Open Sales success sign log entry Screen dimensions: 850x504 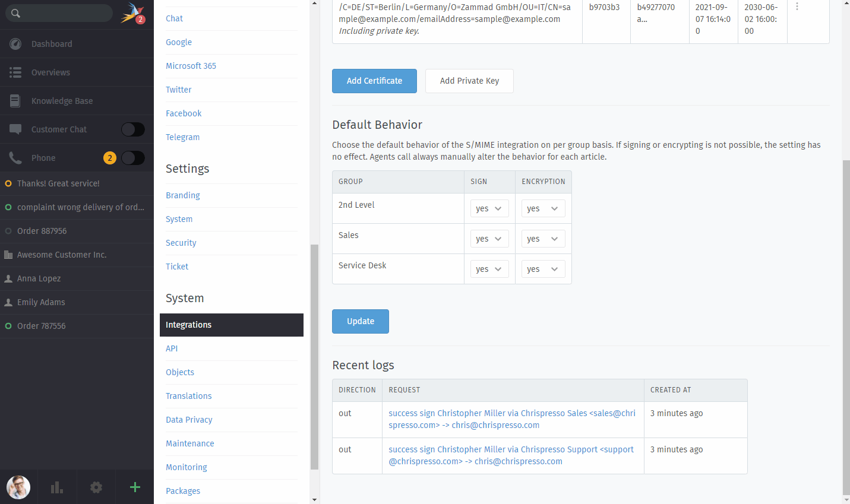(512, 419)
